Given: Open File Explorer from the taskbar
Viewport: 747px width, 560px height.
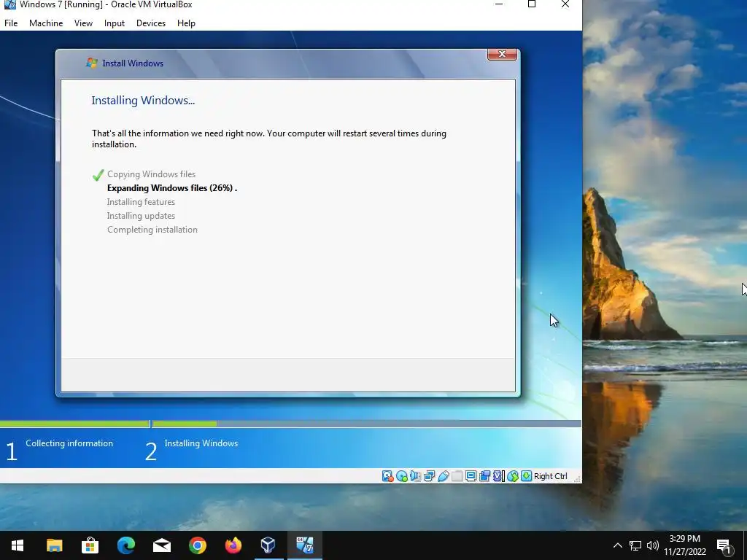Looking at the screenshot, I should pyautogui.click(x=54, y=545).
